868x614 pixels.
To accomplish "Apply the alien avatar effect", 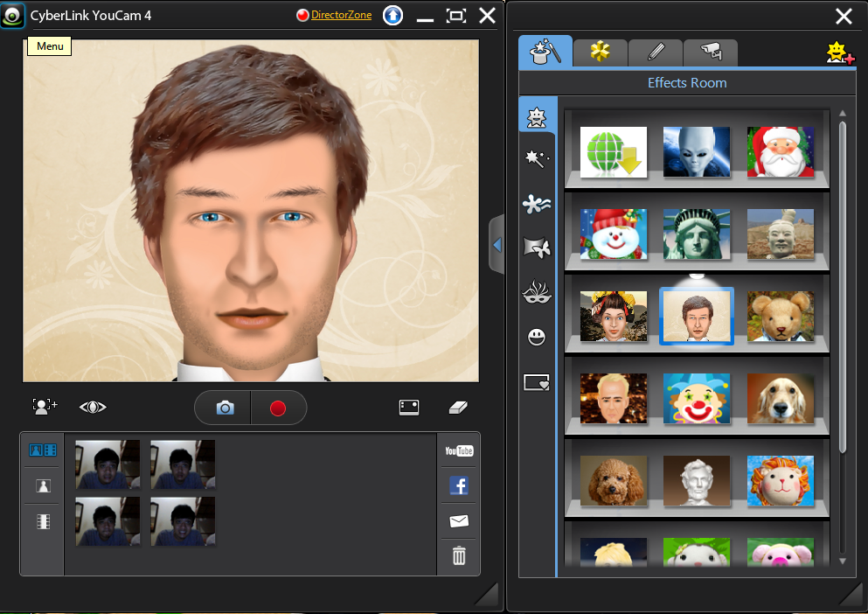I will 697,152.
